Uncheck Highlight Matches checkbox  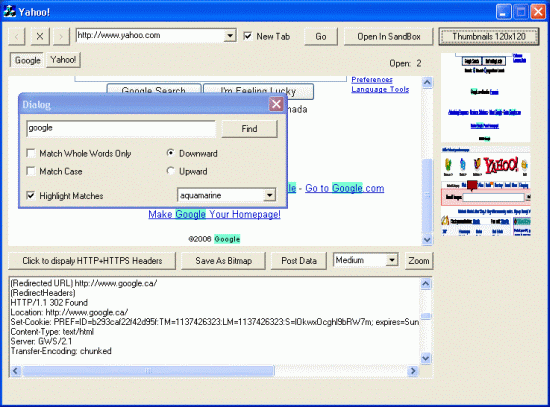(x=31, y=195)
